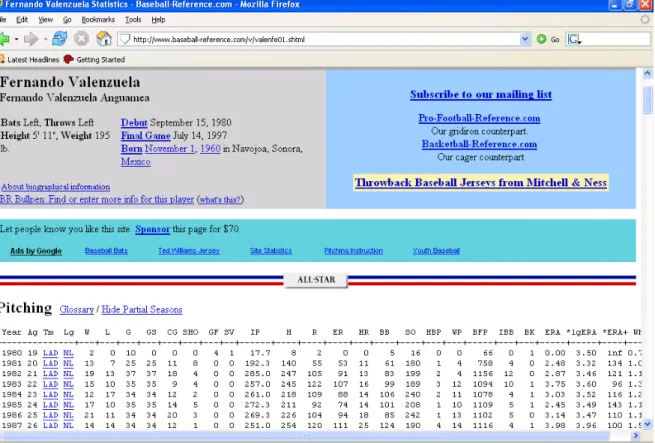Screen dimensions: 655x443
Task: Open the View menu
Action: pyautogui.click(x=46, y=20)
